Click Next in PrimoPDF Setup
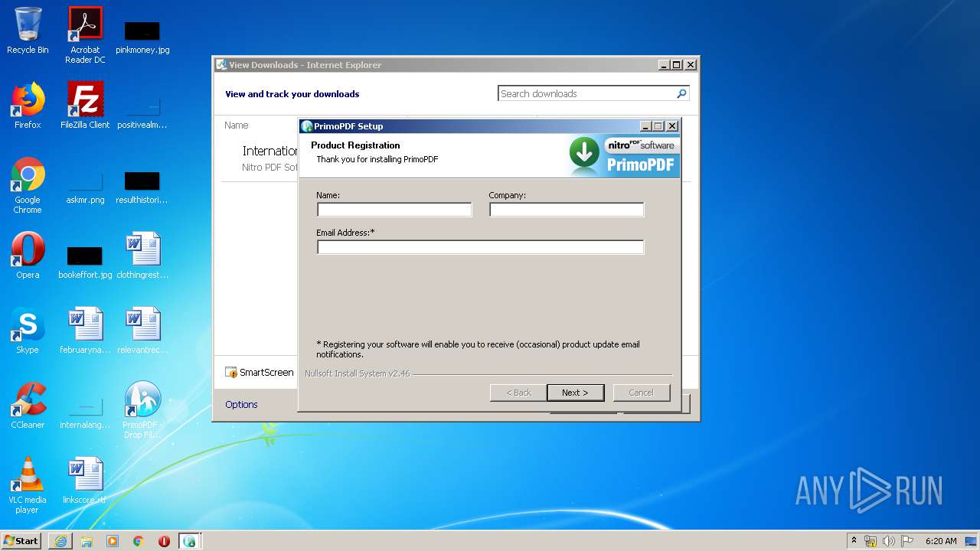 [576, 393]
